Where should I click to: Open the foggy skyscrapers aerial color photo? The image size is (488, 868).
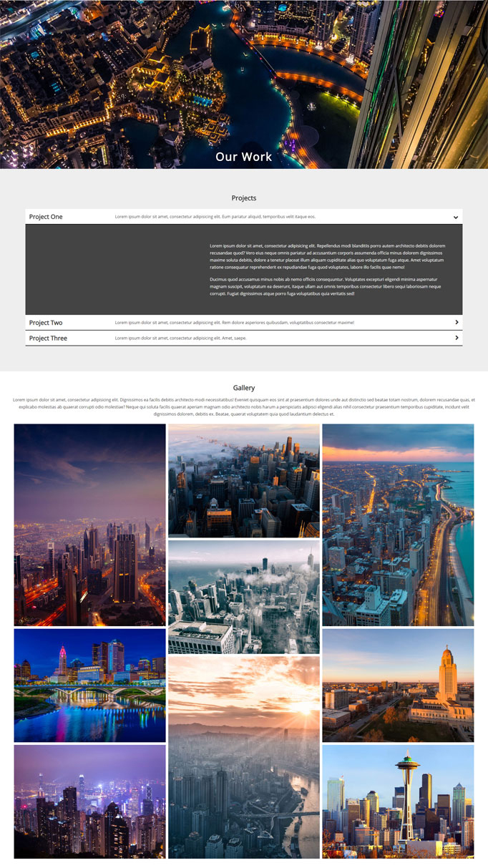pos(244,480)
